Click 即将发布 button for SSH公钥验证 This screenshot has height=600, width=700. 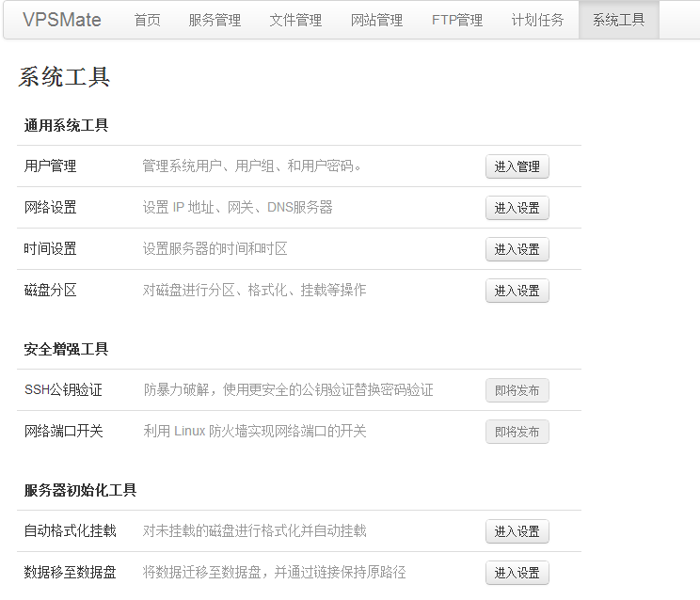point(517,390)
